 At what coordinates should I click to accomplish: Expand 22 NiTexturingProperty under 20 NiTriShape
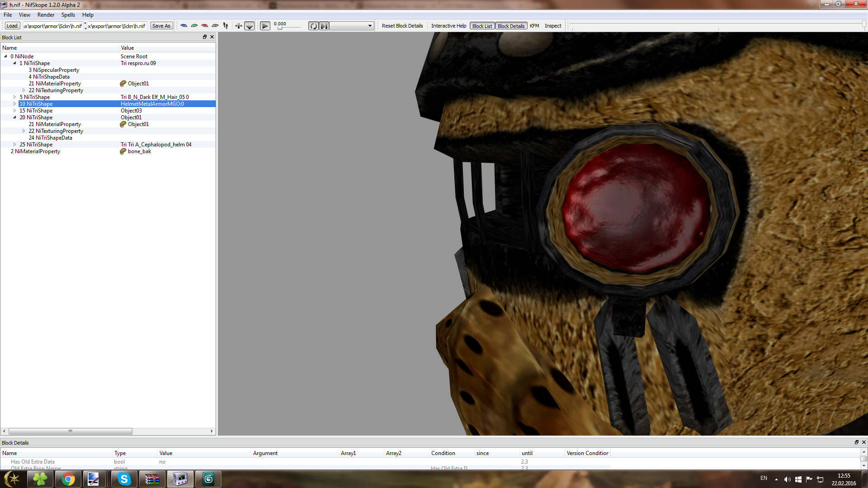point(24,131)
